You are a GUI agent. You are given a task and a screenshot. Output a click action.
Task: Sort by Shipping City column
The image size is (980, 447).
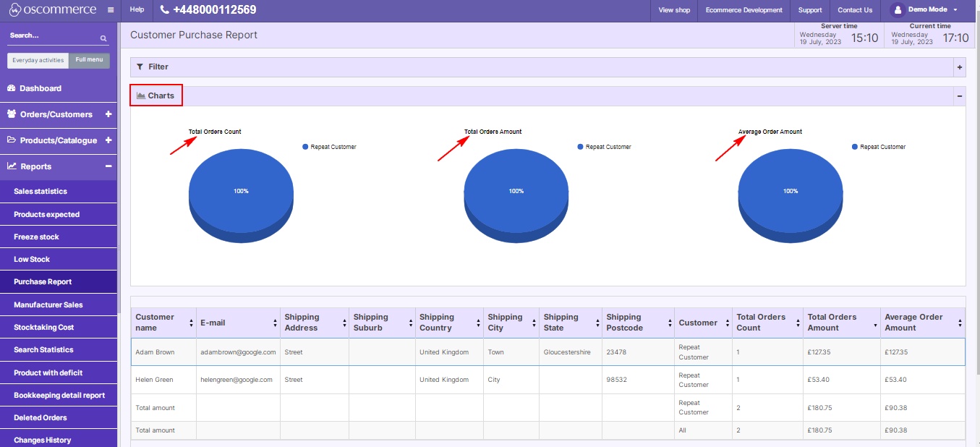coord(511,323)
